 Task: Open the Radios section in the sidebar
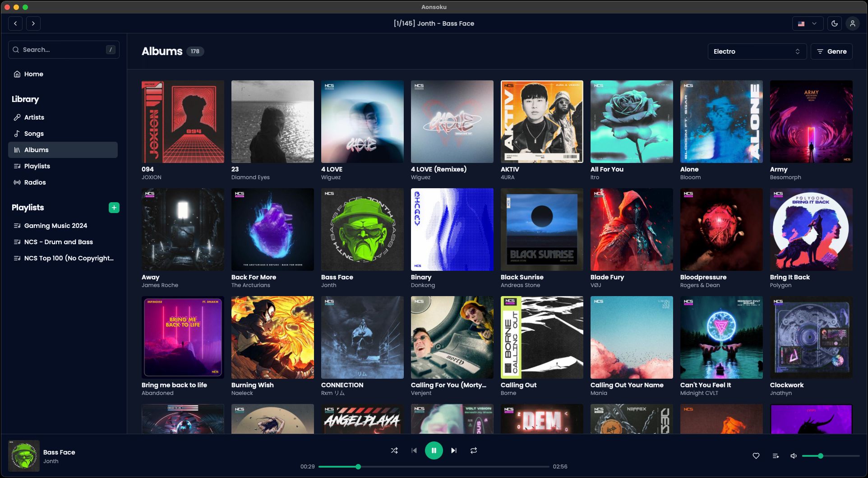tap(35, 182)
